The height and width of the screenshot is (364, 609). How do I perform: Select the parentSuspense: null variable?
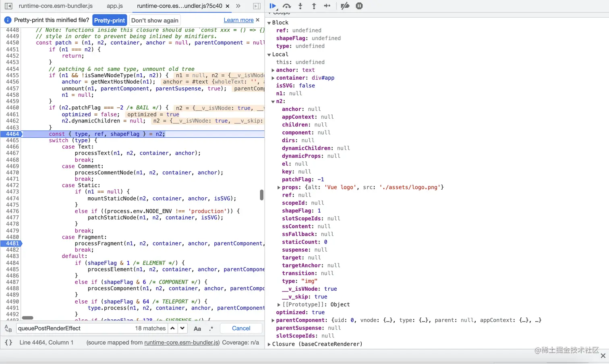309,328
